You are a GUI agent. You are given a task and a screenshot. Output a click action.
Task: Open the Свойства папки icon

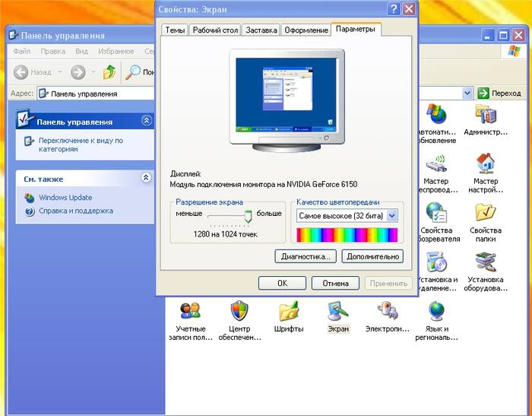(486, 213)
